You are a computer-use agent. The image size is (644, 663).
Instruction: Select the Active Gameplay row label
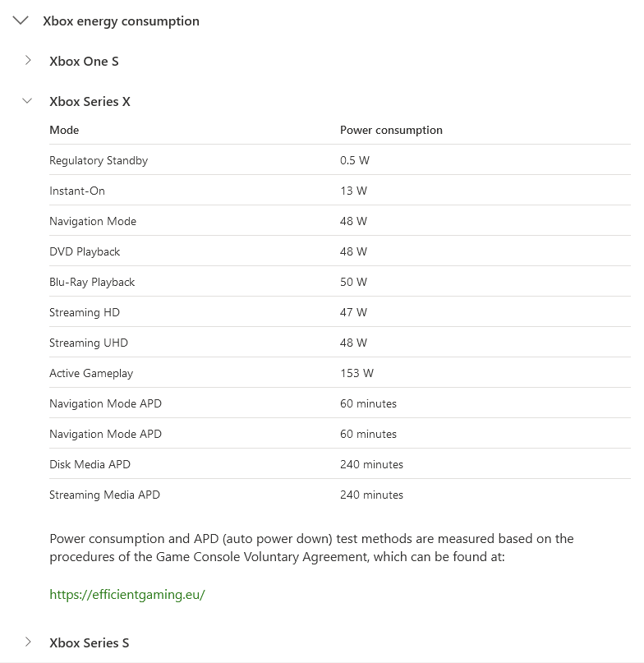click(91, 374)
